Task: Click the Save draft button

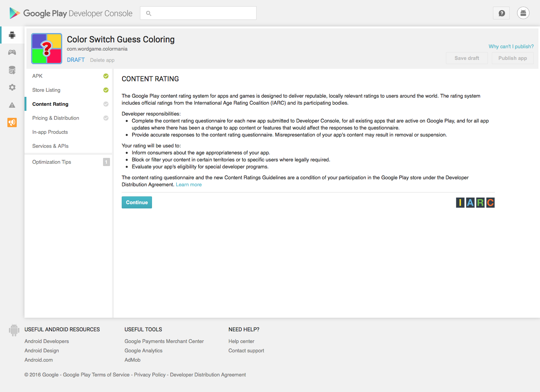Action: 467,58
